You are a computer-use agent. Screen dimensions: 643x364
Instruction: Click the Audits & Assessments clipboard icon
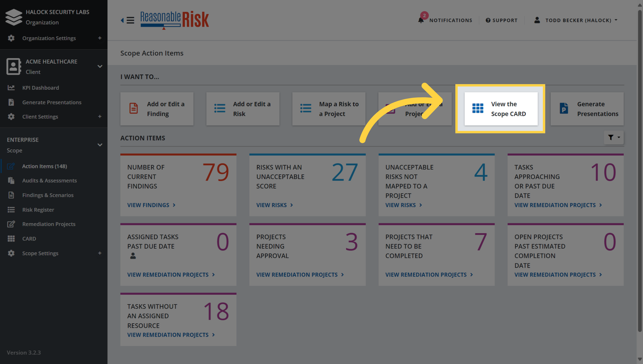pyautogui.click(x=11, y=180)
